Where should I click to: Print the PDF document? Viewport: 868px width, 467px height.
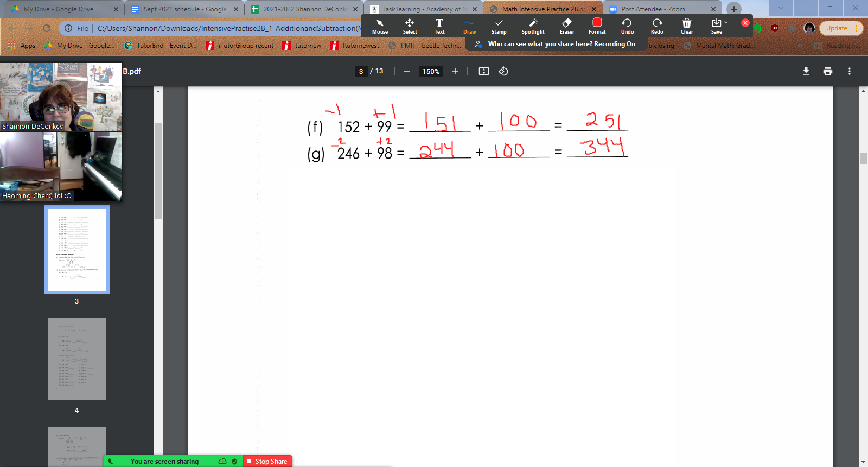[x=828, y=71]
